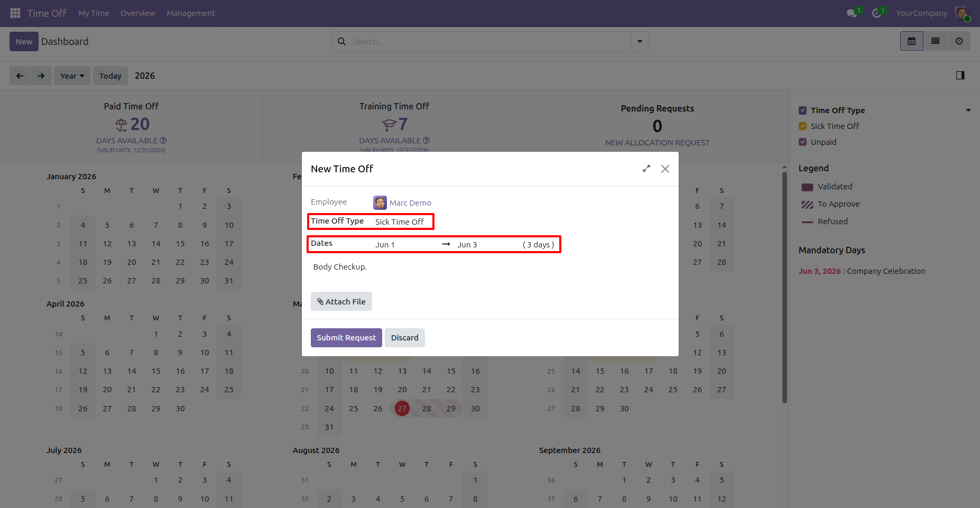
Task: Click the Validated legend swatch
Action: (807, 187)
